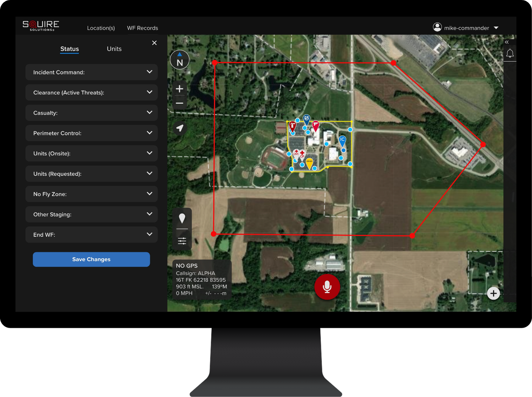Click the Callsign: ALPHA text
The width and height of the screenshot is (532, 397).
(x=195, y=273)
